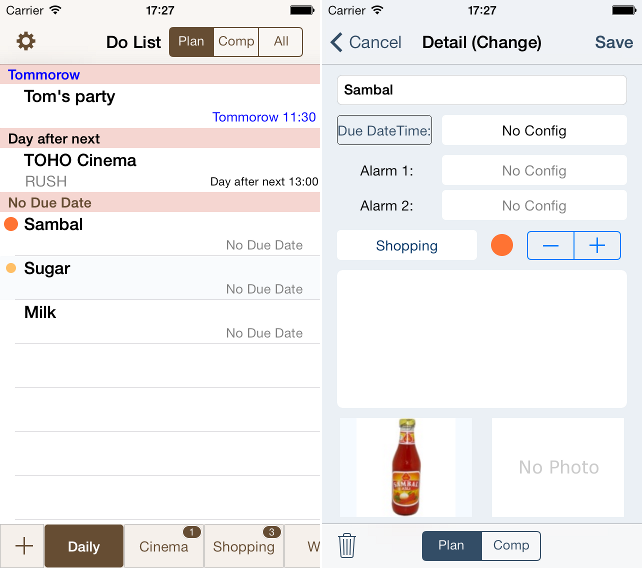Select Comp filter in Do List header

click(x=236, y=42)
